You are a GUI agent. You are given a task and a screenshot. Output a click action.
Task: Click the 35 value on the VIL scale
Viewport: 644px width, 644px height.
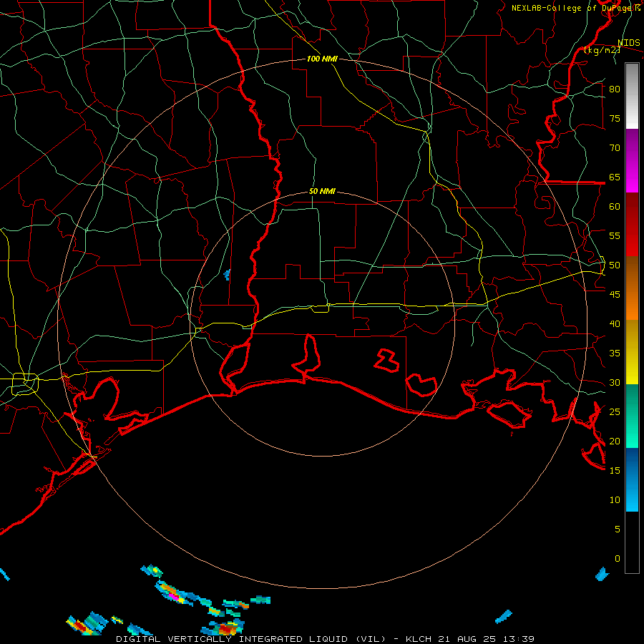[x=615, y=353]
